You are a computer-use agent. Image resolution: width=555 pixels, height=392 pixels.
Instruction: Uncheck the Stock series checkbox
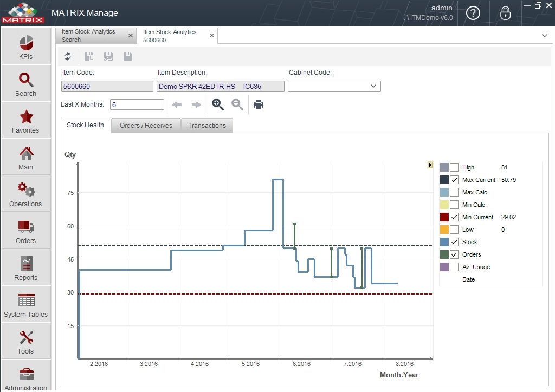tap(454, 242)
